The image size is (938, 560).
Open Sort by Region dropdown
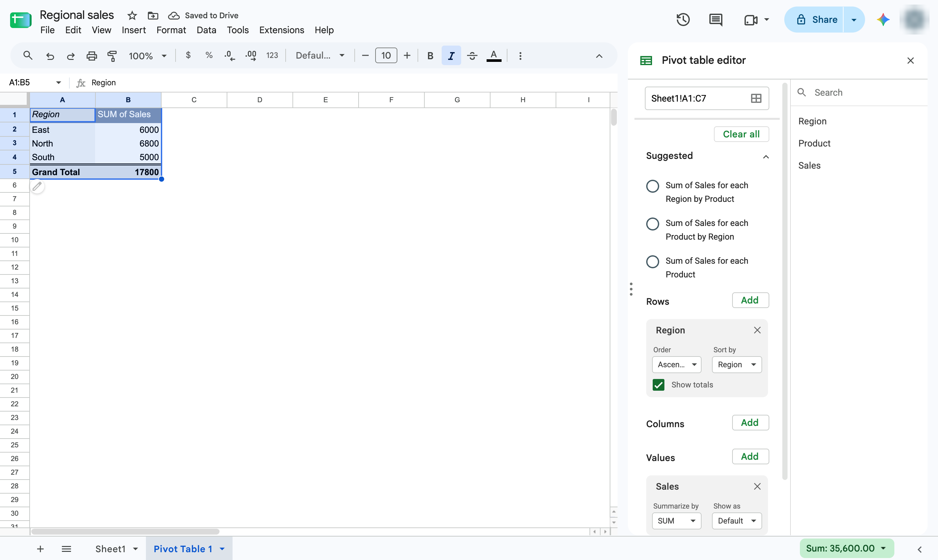click(x=736, y=365)
